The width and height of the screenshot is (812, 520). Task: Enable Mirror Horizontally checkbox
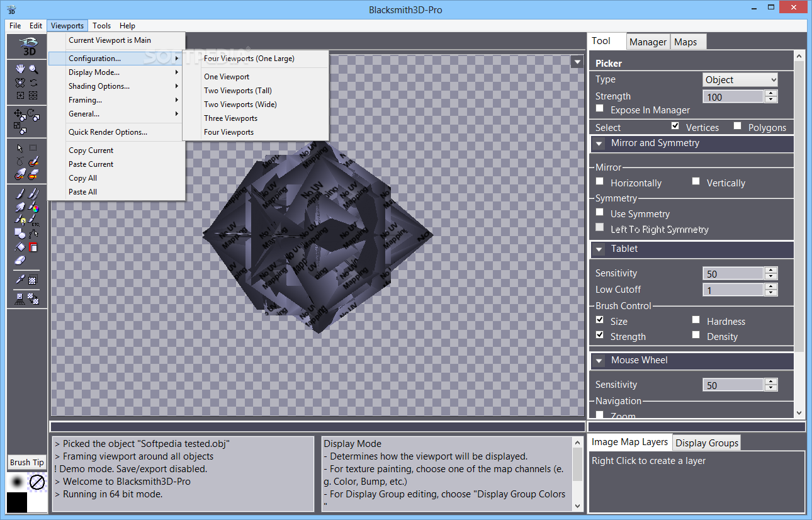[599, 181]
